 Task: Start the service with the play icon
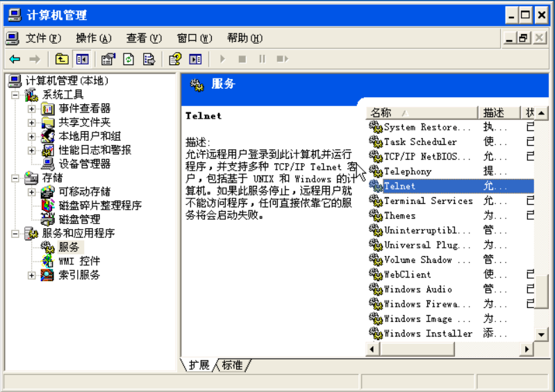click(223, 59)
